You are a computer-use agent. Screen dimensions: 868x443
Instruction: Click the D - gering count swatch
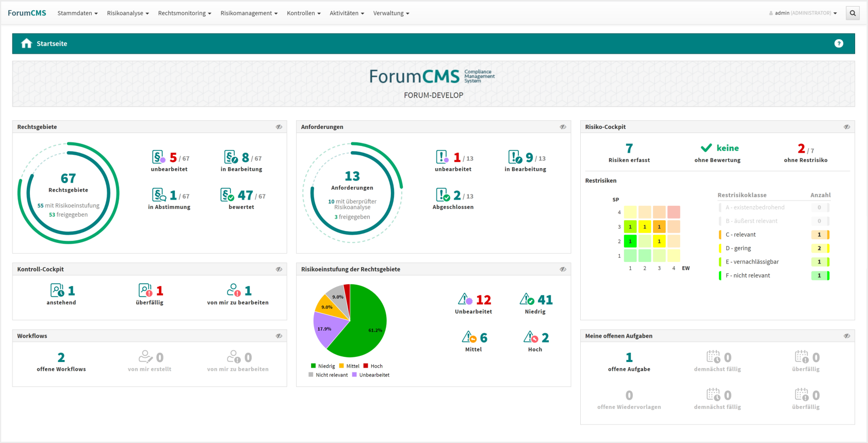click(820, 248)
